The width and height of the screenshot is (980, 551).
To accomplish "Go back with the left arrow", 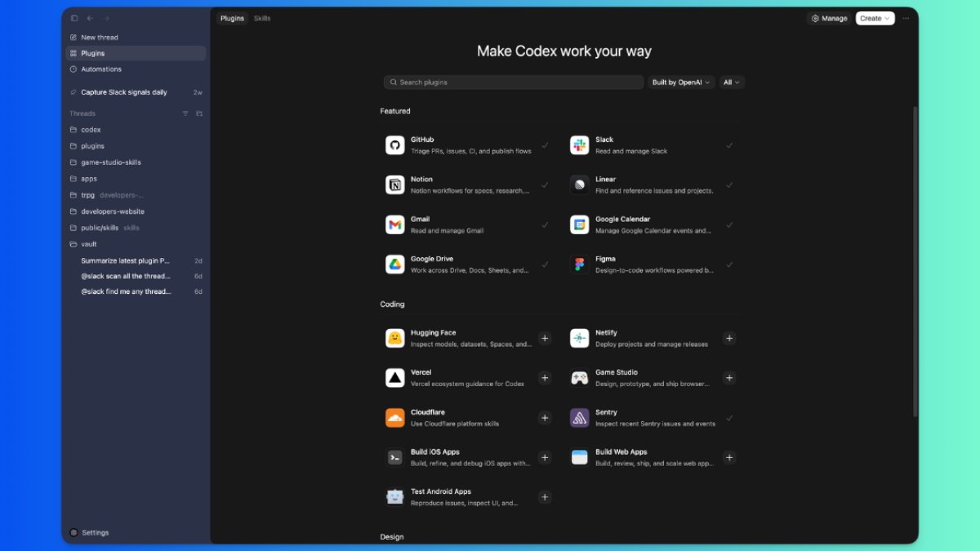I will (90, 18).
